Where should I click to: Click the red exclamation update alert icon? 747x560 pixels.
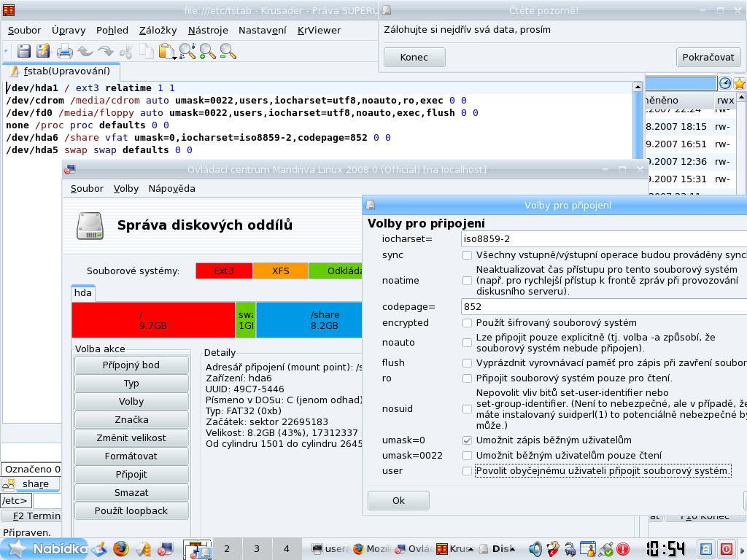(623, 549)
